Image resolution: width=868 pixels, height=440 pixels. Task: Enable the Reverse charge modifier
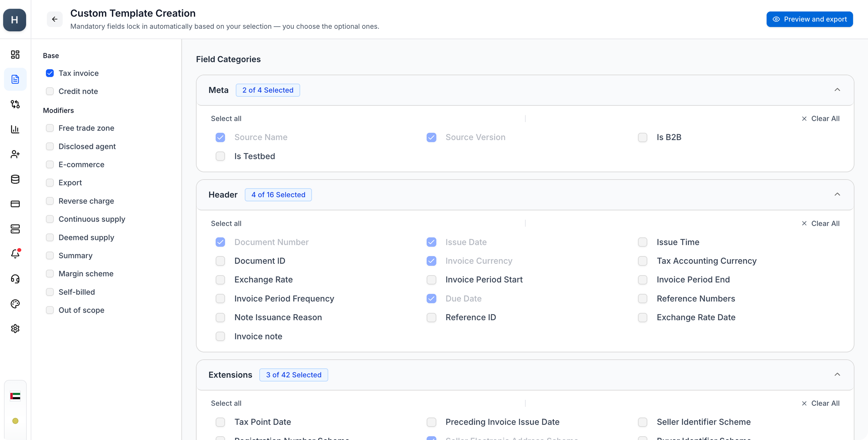pyautogui.click(x=50, y=201)
